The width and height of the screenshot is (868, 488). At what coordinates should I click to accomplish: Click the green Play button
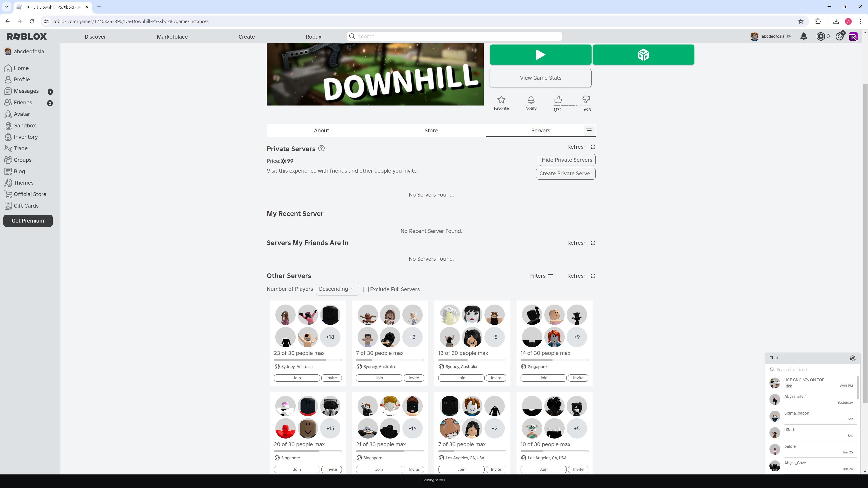click(x=540, y=54)
